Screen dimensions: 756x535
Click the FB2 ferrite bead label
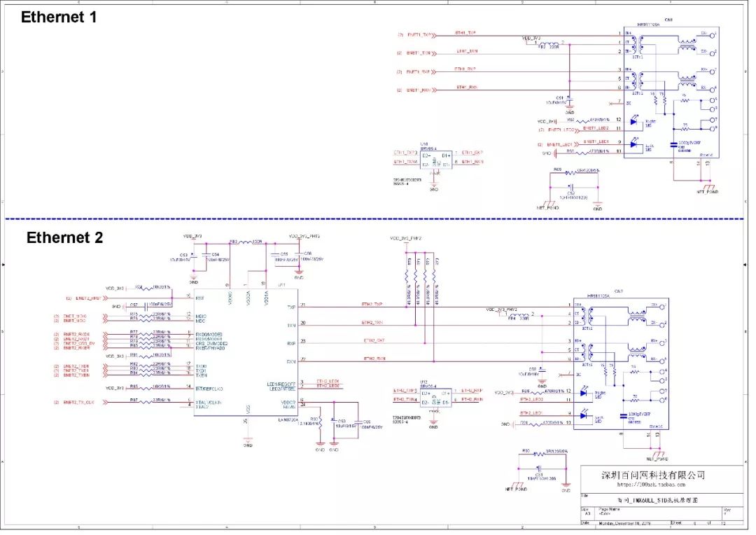coord(541,48)
